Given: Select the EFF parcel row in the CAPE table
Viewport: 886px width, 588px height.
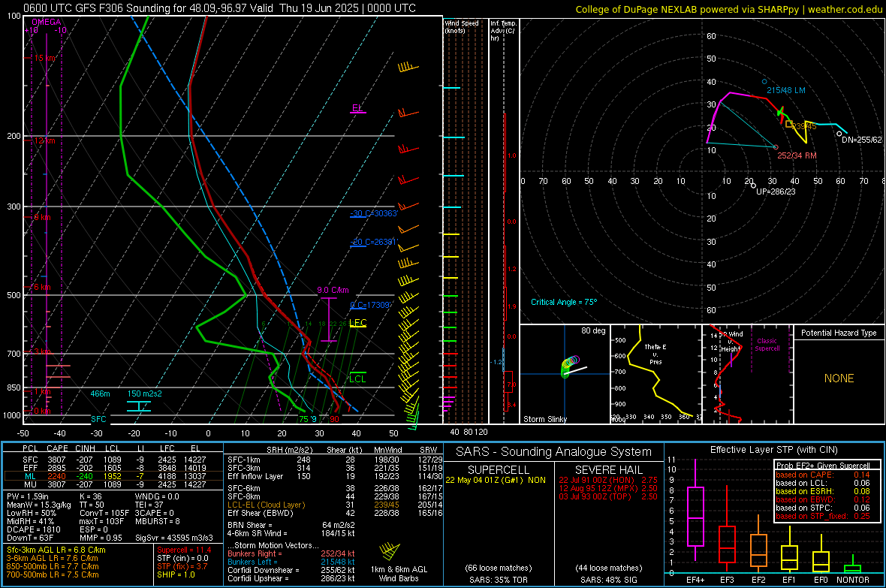Looking at the screenshot, I should tap(113, 468).
